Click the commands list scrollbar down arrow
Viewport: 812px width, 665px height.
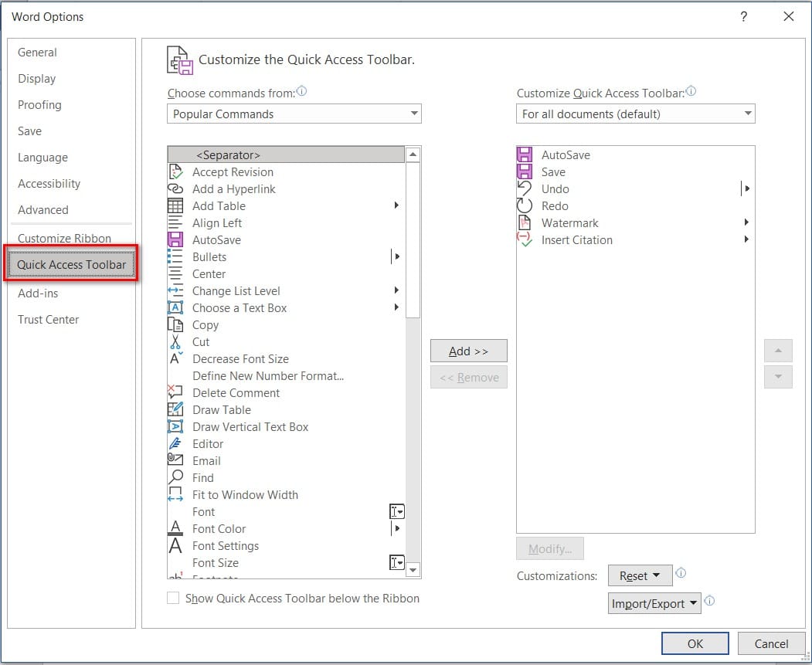point(413,570)
